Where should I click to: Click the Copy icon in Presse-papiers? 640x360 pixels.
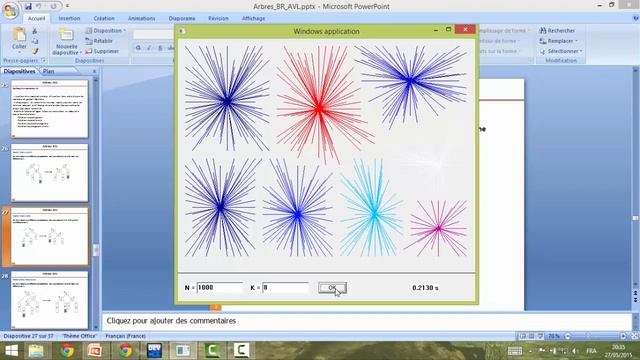(35, 41)
